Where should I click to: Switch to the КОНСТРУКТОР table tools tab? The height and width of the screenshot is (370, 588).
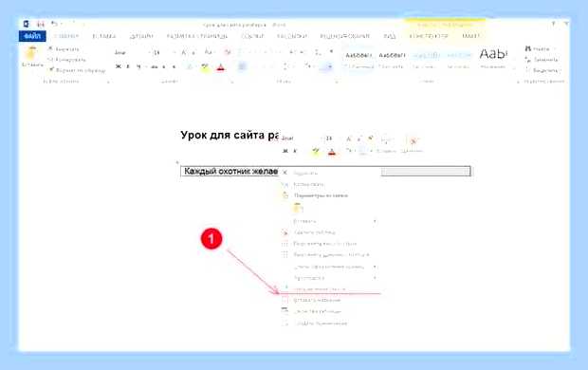429,36
